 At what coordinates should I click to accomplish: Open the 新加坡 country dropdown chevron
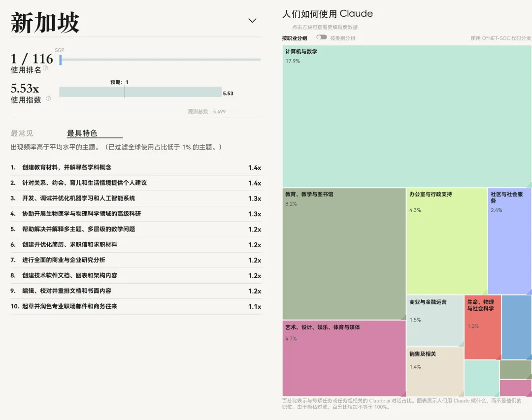(252, 20)
